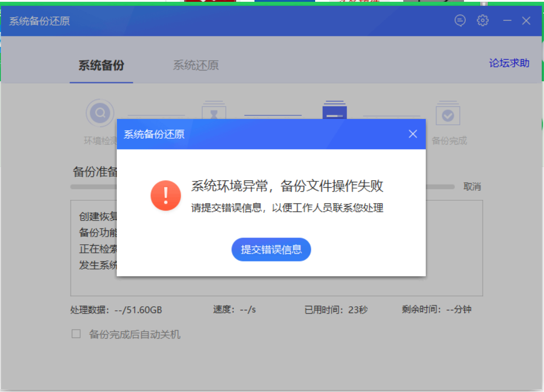Click the backup progress bar
The height and width of the screenshot is (392, 544).
(x=263, y=186)
